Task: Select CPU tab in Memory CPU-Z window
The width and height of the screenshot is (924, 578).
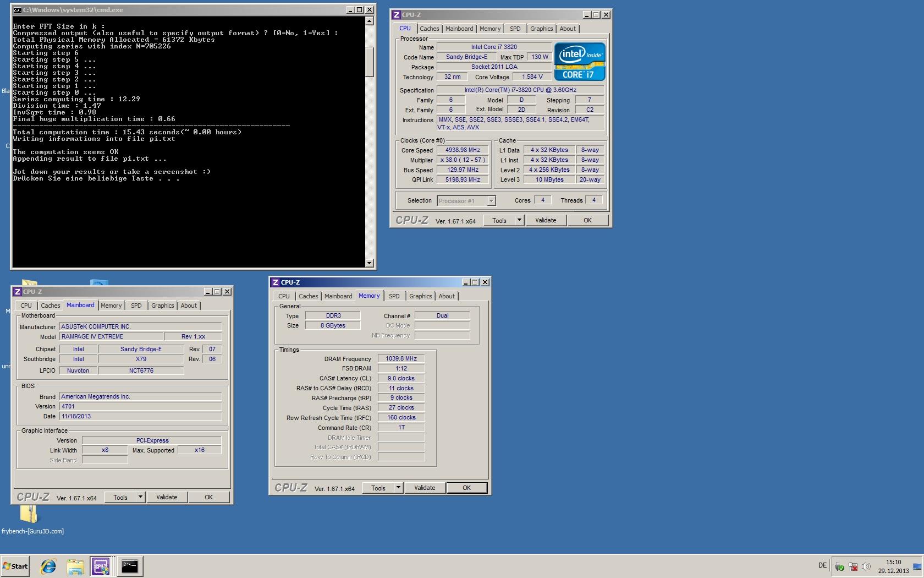Action: (x=284, y=296)
